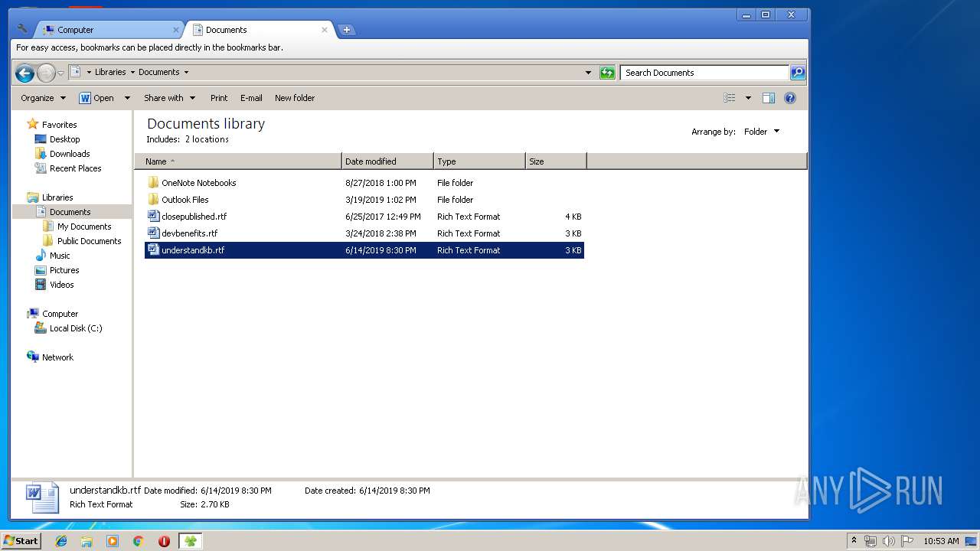The image size is (980, 551).
Task: Select the understandkb.rtf file
Action: 364,250
